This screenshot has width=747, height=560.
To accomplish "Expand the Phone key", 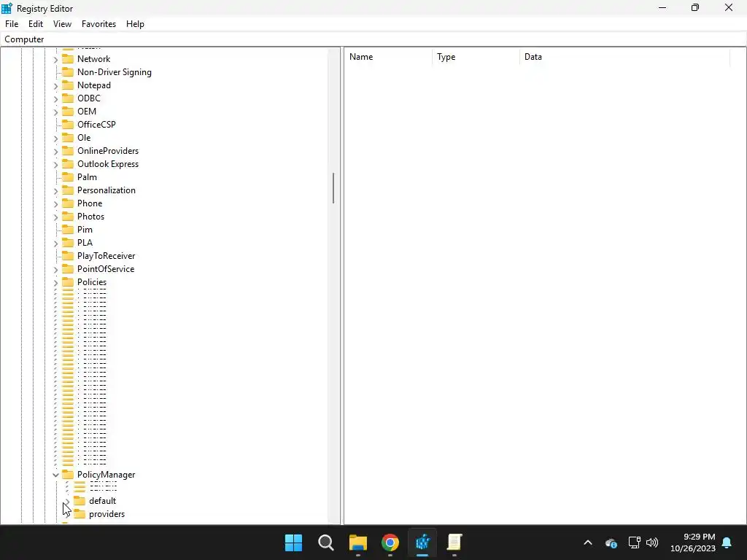I will tap(55, 204).
